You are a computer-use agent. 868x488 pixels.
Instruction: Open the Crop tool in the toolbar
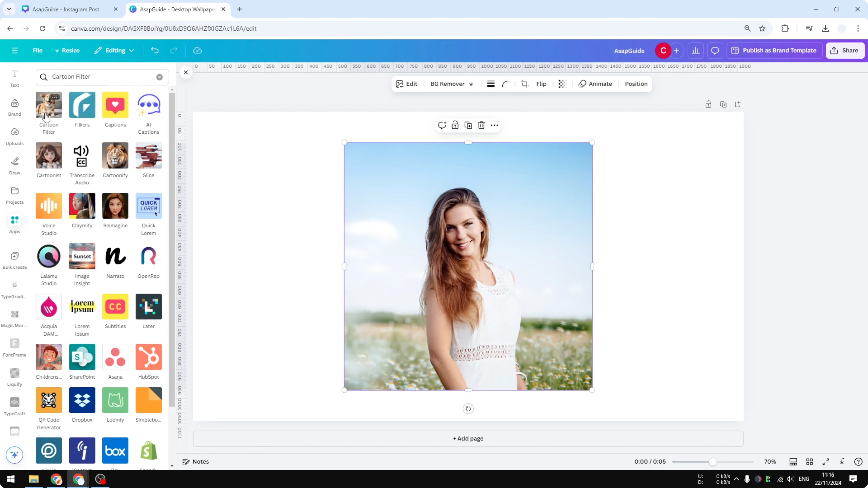525,84
